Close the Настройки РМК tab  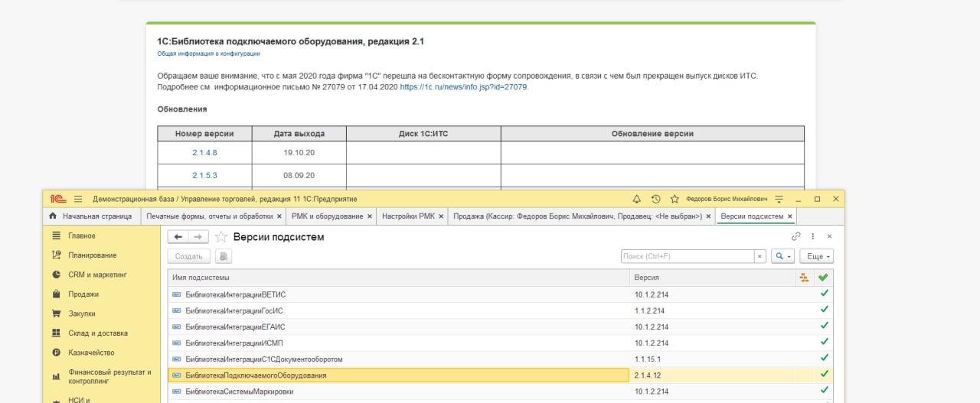click(442, 216)
